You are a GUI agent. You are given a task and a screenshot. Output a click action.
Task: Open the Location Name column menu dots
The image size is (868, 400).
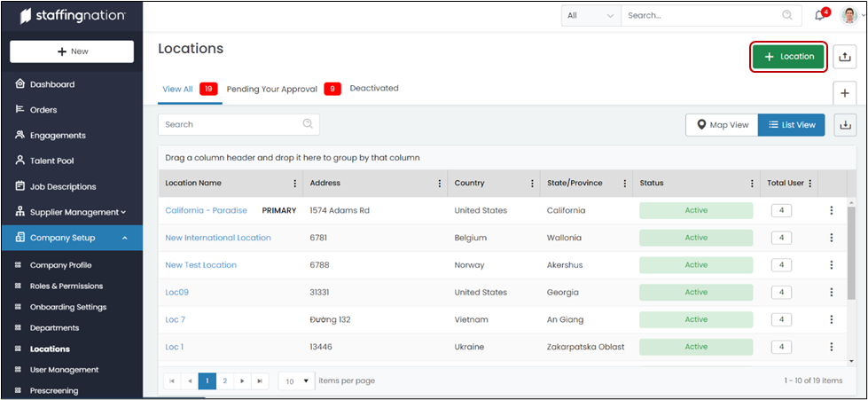294,184
